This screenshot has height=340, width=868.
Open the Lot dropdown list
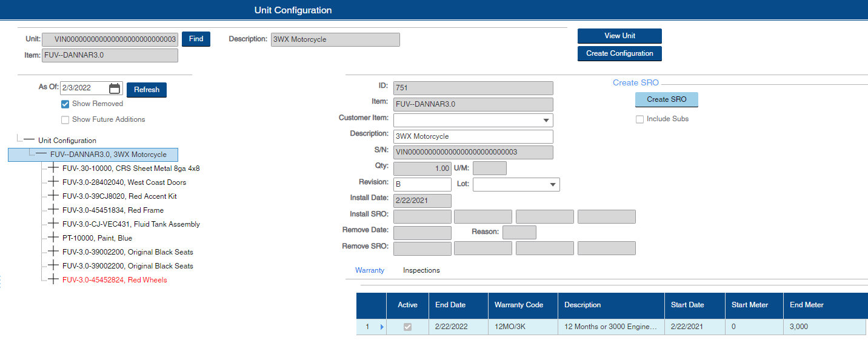coord(552,184)
